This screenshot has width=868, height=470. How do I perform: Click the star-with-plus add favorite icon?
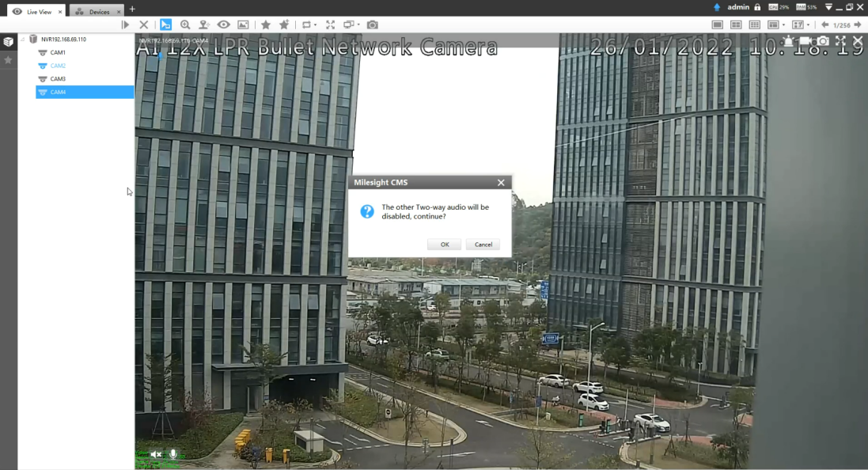(x=285, y=25)
